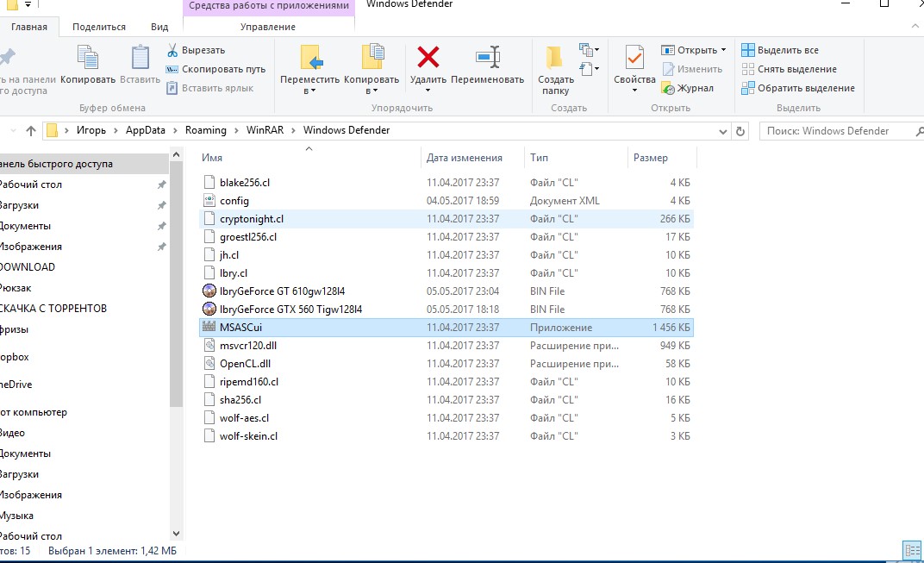924x563 pixels.
Task: Select the ripemd160.cl file
Action: tap(249, 382)
